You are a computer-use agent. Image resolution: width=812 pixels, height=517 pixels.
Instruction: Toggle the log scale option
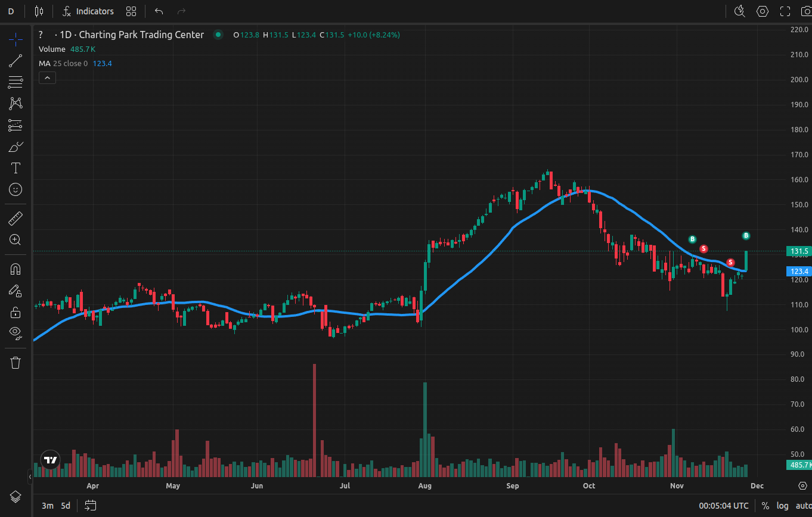coord(782,506)
